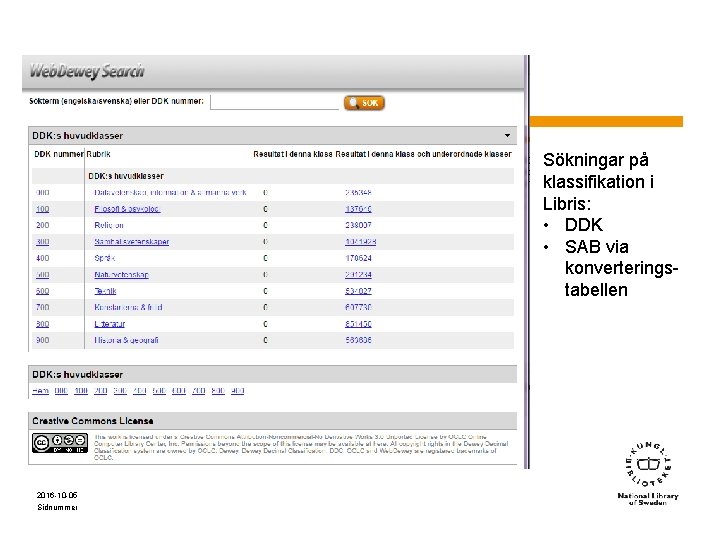
Task: Focus the Sökterm or DDK nummer input field
Action: tap(274, 102)
